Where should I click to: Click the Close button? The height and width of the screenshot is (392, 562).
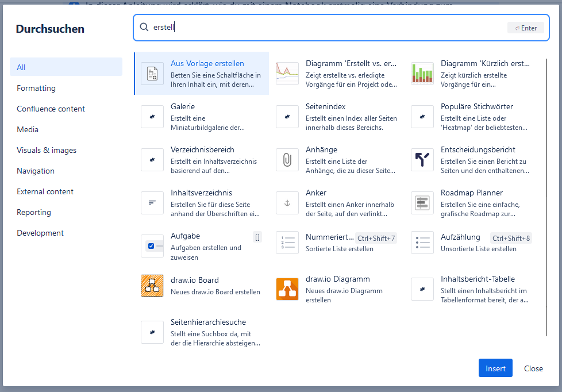pos(533,368)
